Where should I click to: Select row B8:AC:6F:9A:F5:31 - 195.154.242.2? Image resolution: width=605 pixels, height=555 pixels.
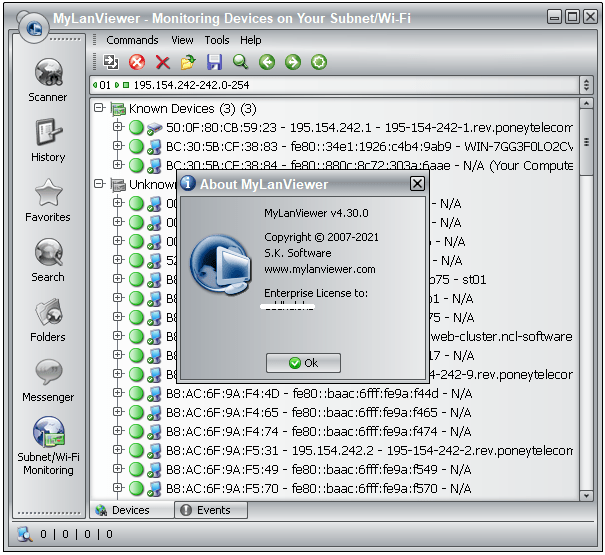pos(369,450)
